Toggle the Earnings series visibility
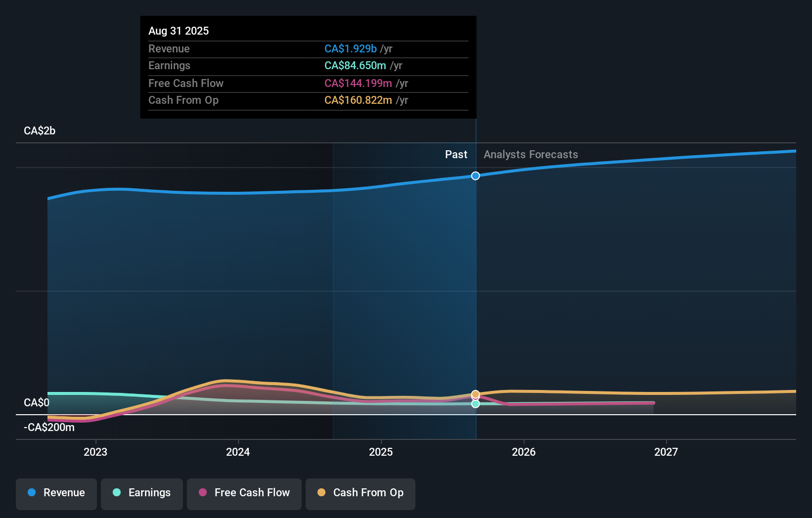The width and height of the screenshot is (812, 518). [x=141, y=494]
